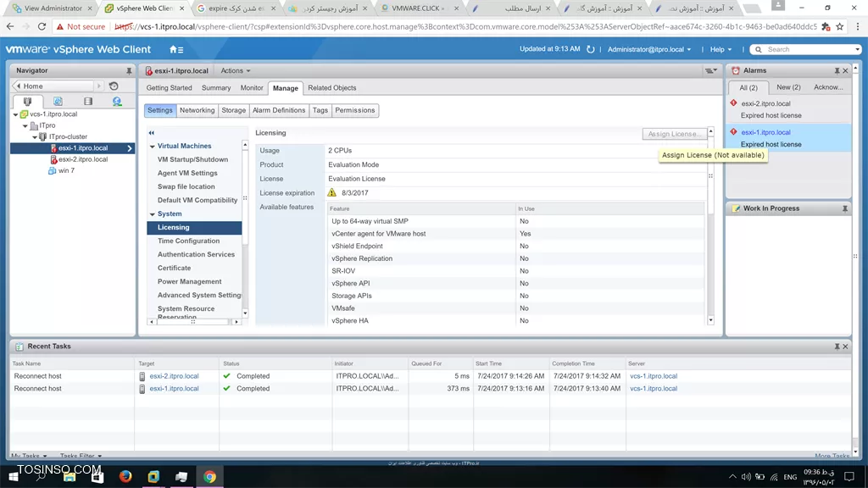Open VM Startup/Shutdown settings
This screenshot has width=868, height=488.
[192, 159]
